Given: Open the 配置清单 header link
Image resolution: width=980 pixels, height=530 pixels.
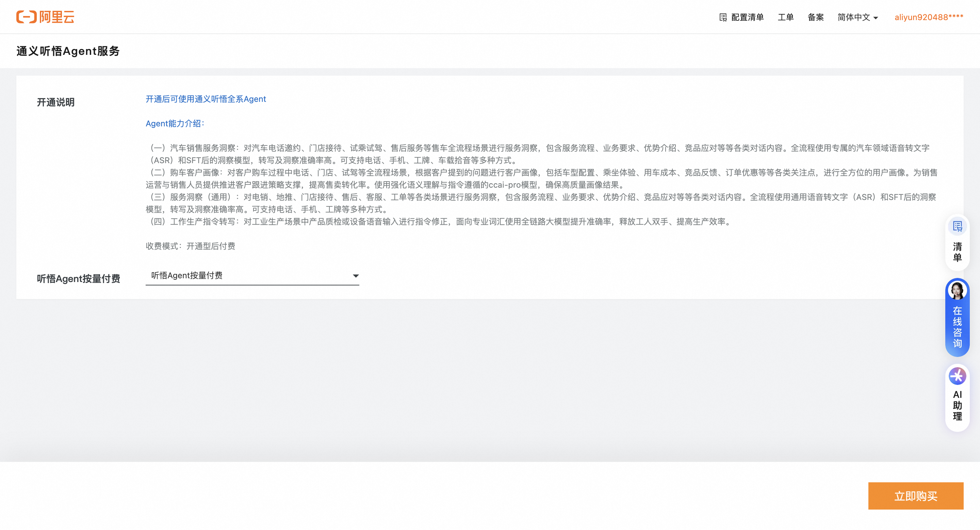Looking at the screenshot, I should [x=747, y=17].
